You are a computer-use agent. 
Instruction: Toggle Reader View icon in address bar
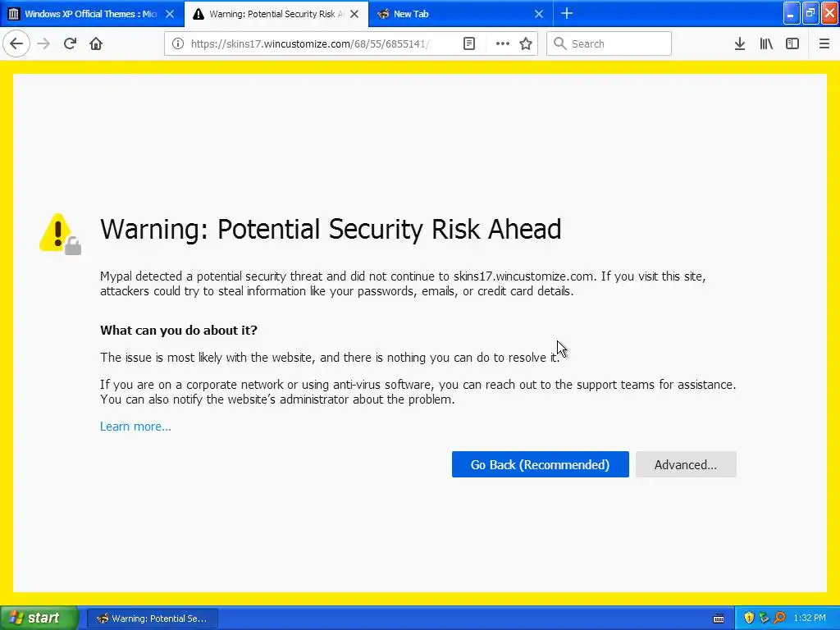pyautogui.click(x=469, y=43)
